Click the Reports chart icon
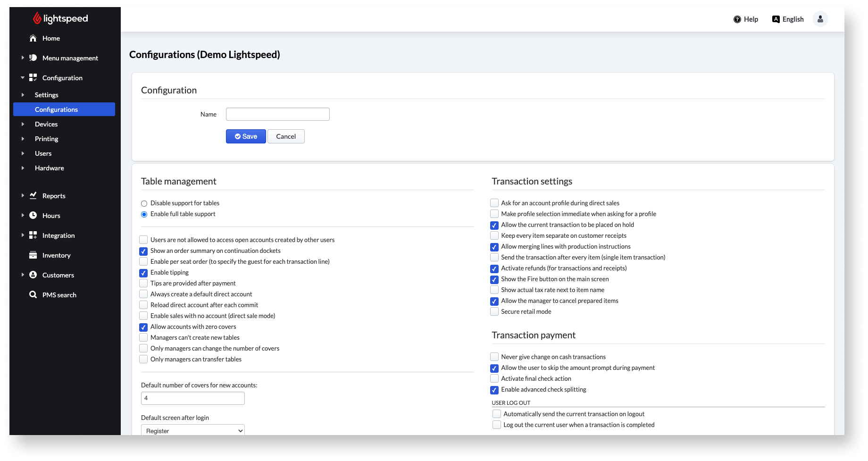 point(33,196)
